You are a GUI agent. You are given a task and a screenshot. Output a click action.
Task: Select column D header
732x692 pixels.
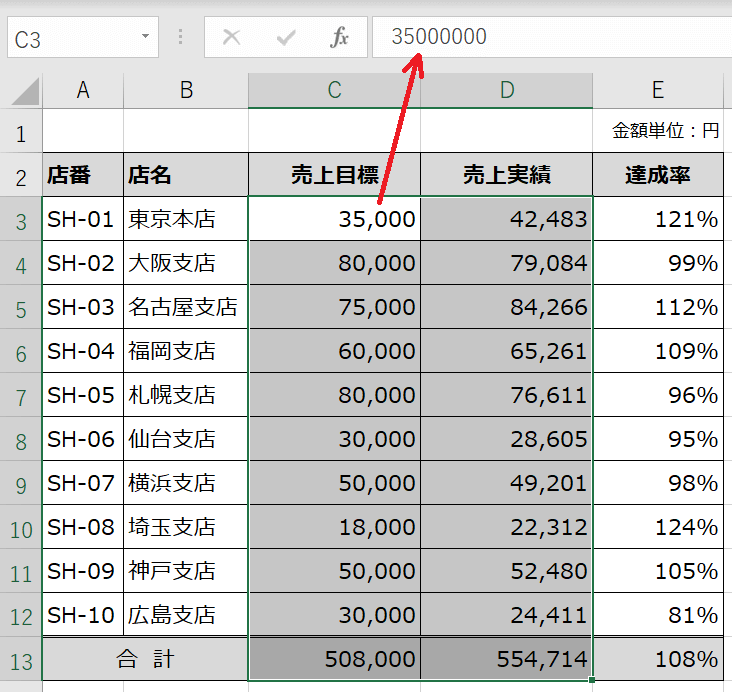coord(506,90)
